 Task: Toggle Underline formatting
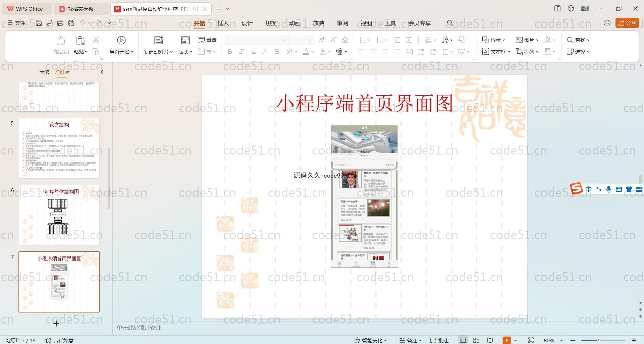coord(253,52)
